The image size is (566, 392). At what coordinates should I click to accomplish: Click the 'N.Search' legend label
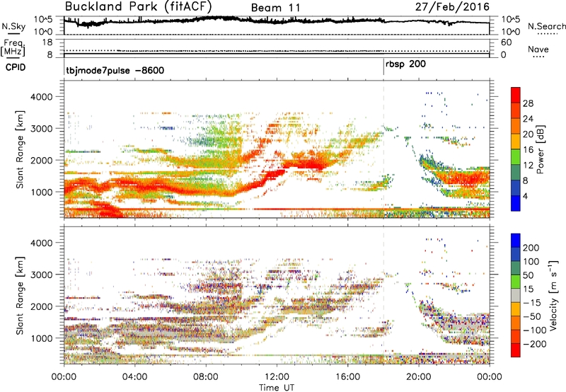tap(547, 26)
